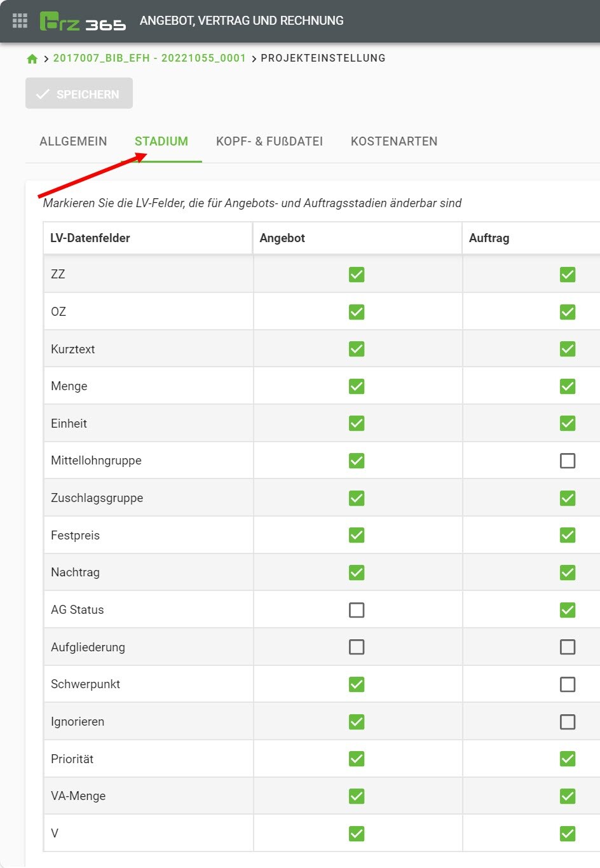Click the Speichern save button

pyautogui.click(x=79, y=93)
